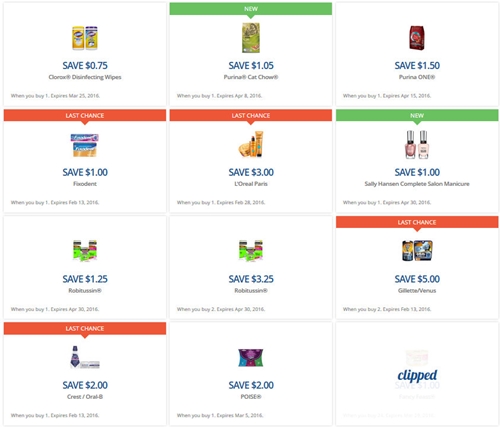
Task: Select the SAVE $2.00 POISE coupon text
Action: (251, 385)
